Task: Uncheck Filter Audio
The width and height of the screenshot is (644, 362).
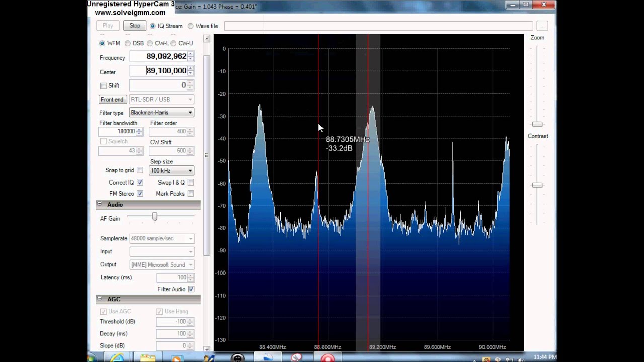Action: pyautogui.click(x=191, y=289)
